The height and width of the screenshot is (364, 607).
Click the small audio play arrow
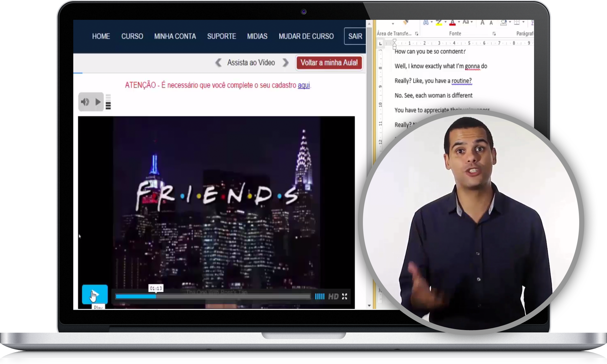(98, 102)
